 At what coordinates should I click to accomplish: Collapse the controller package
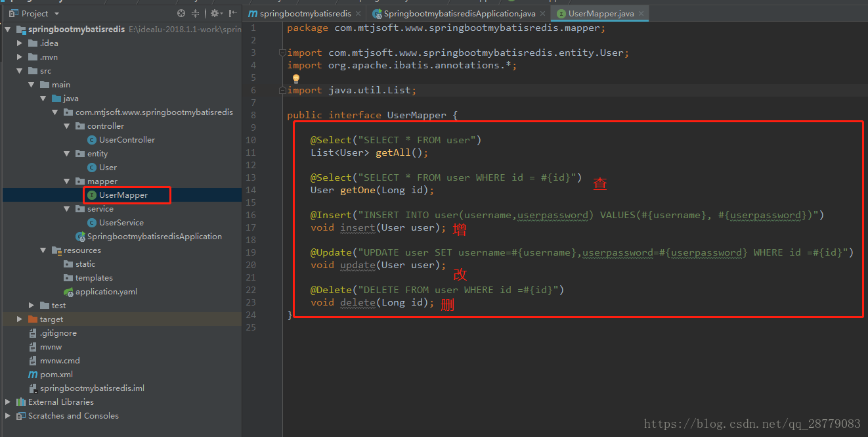point(67,126)
